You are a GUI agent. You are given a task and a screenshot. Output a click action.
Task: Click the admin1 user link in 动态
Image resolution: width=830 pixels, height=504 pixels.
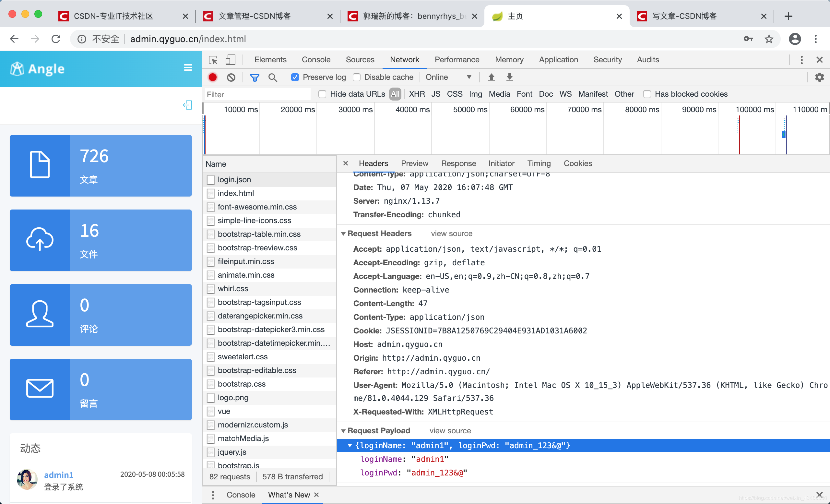click(x=59, y=475)
